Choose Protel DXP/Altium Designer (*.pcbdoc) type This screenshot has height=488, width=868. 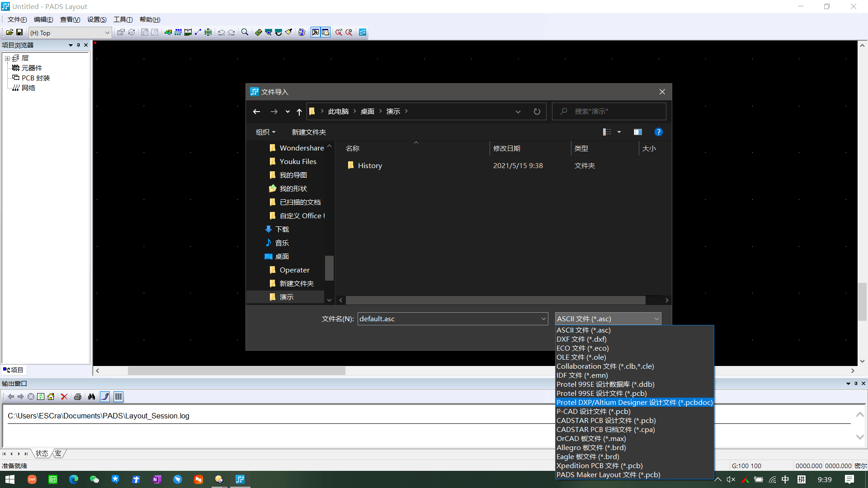point(634,402)
